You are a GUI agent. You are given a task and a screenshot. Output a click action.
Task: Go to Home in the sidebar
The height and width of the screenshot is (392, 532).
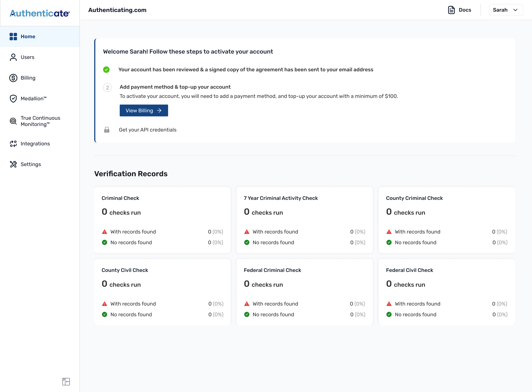point(40,37)
